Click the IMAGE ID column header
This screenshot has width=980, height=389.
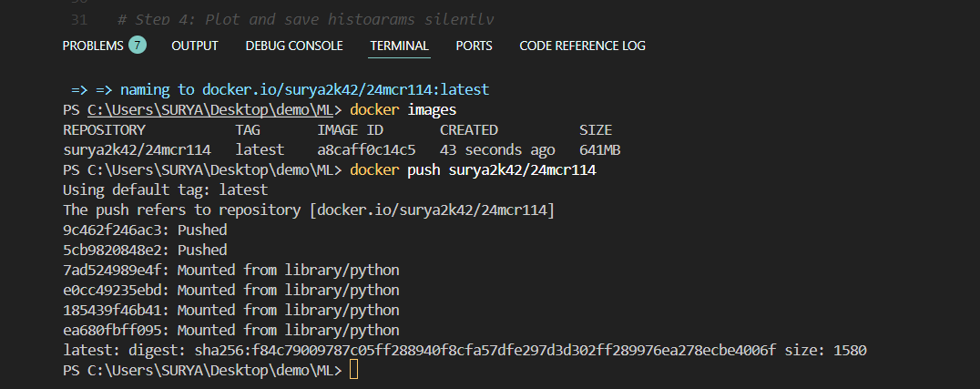[x=350, y=130]
